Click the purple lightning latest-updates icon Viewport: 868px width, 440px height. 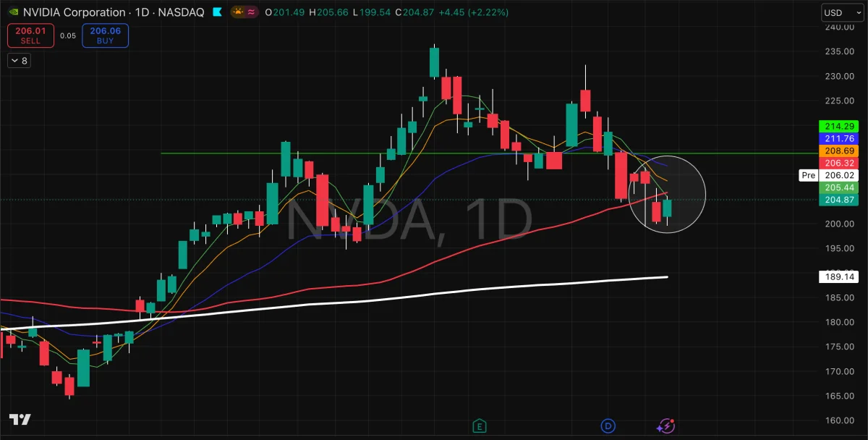tap(666, 426)
